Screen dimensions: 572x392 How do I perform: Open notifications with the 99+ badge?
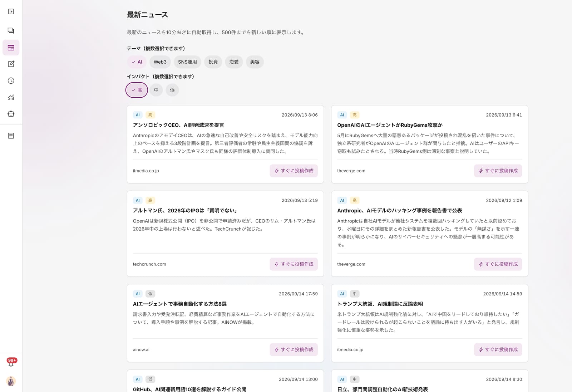[x=11, y=363]
